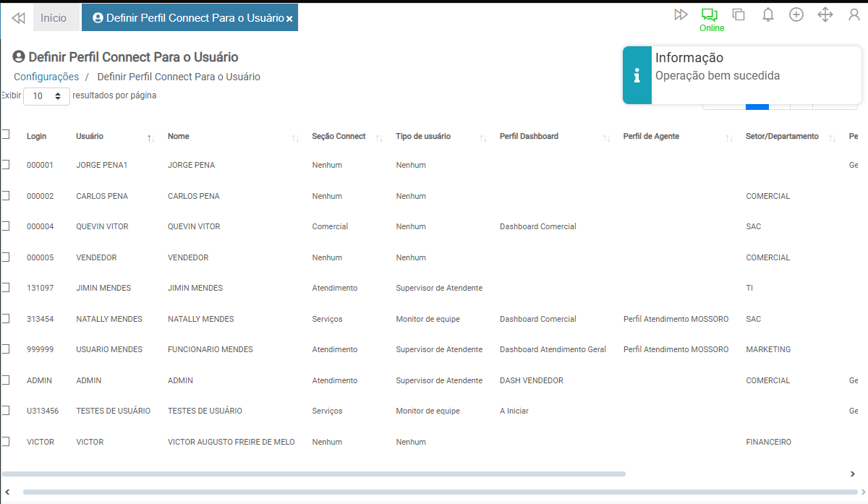The width and height of the screenshot is (868, 504).
Task: Go to Configurações breadcrumb link
Action: (46, 77)
